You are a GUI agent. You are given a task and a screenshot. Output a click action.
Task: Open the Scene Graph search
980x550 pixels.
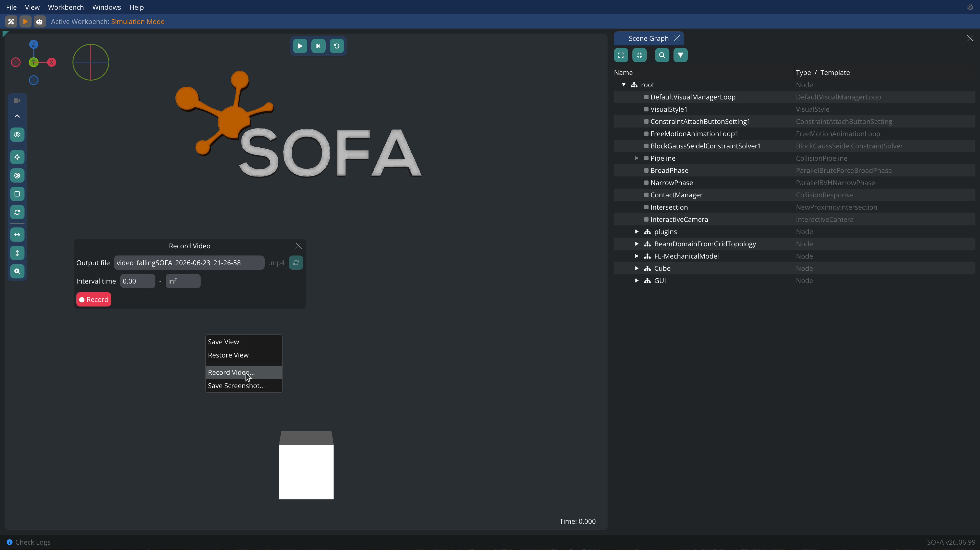662,55
